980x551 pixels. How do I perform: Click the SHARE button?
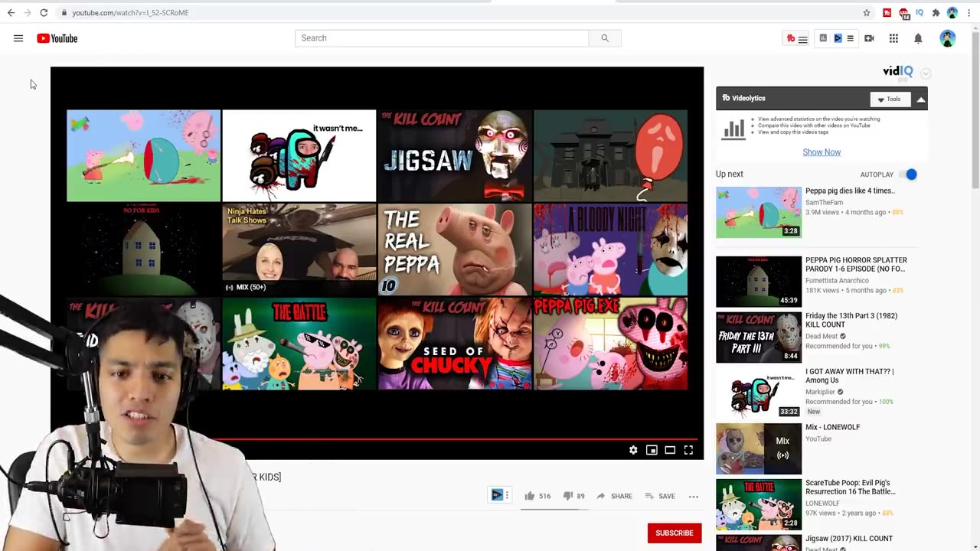point(614,496)
